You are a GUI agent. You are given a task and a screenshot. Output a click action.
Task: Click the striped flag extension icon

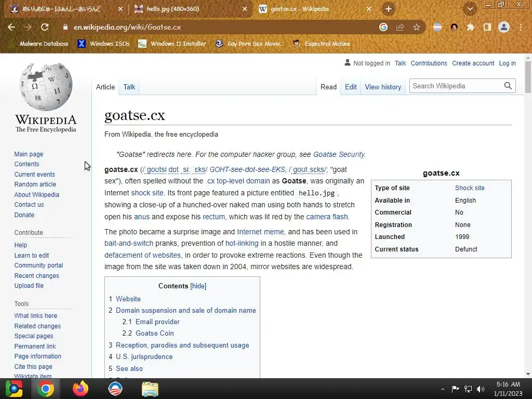[x=437, y=27]
